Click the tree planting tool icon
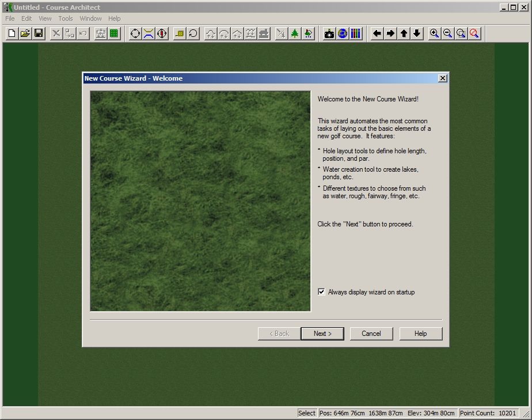Screen dimensions: 532x420 pos(295,33)
